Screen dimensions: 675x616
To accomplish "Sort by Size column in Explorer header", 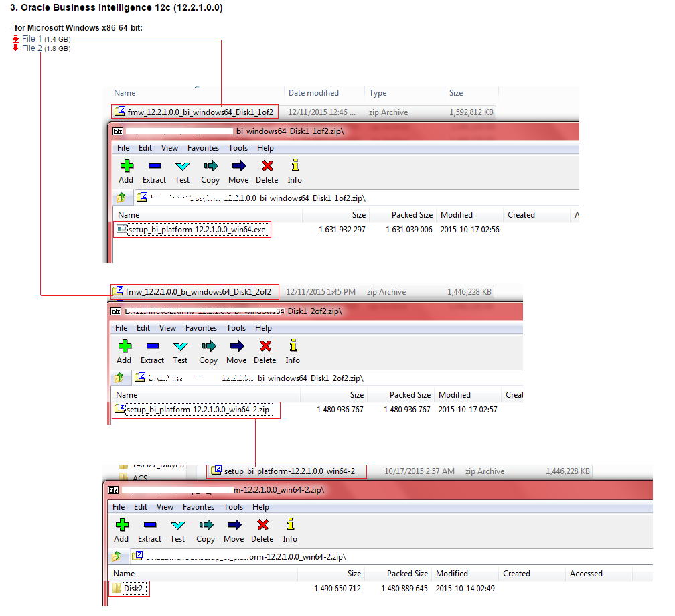I will tap(456, 93).
